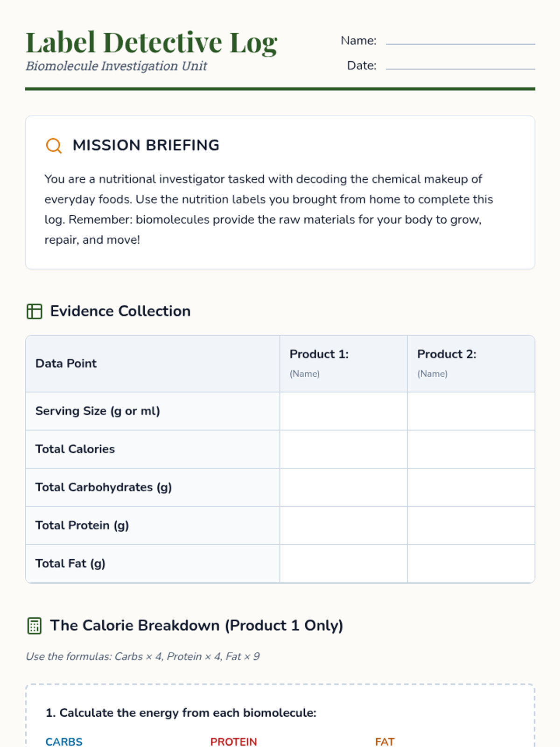Click the orange FAT label
The width and height of the screenshot is (560, 747).
[385, 741]
